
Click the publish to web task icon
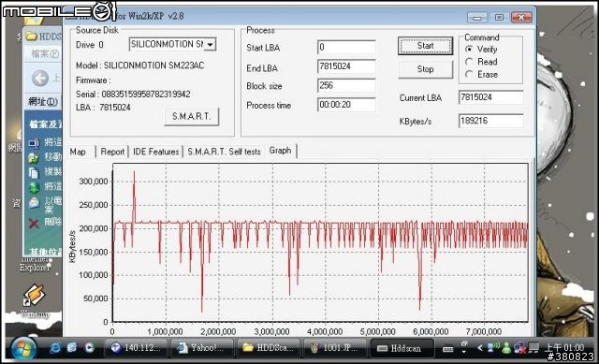[34, 187]
